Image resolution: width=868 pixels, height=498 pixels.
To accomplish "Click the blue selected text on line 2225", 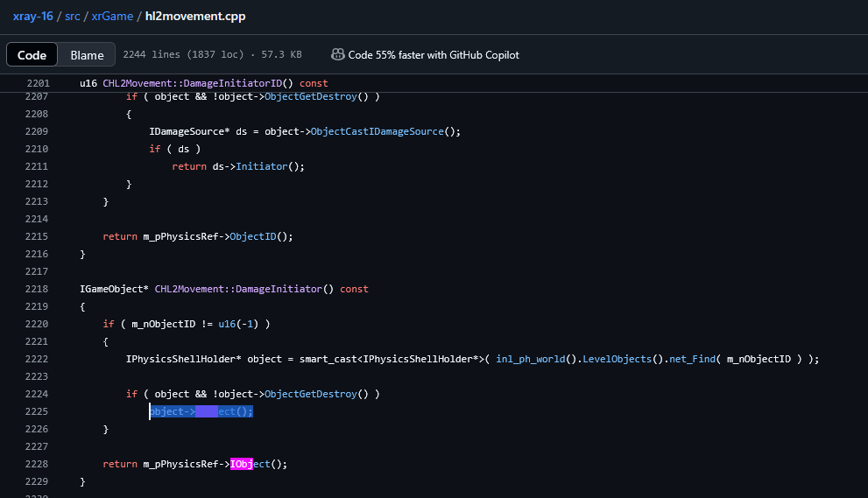I will coord(201,411).
